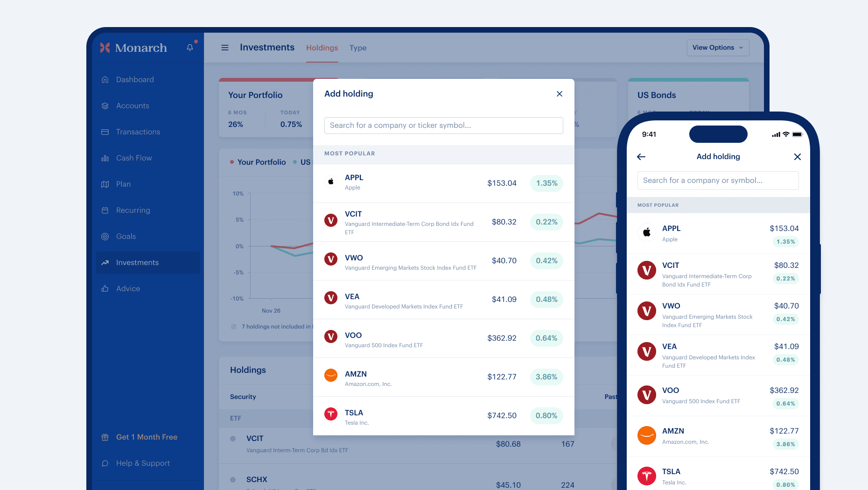Select the VEA holding in desktop list
This screenshot has height=490, width=868.
pyautogui.click(x=443, y=300)
